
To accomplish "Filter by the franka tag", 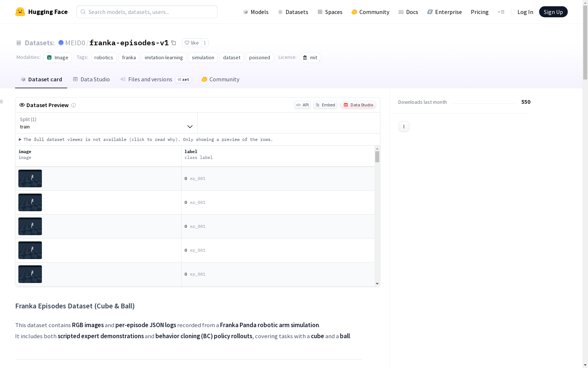I will pos(129,57).
